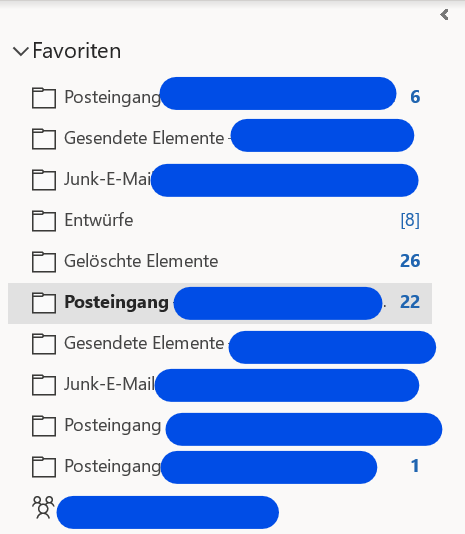Click the second Junk-E-Mail folder icon
The height and width of the screenshot is (534, 465).
point(44,384)
